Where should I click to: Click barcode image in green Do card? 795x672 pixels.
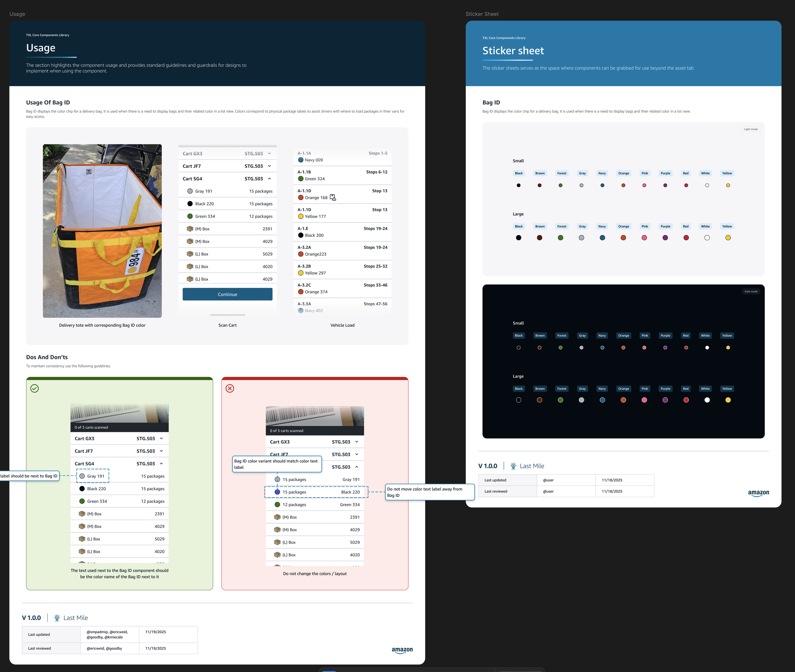pos(119,413)
